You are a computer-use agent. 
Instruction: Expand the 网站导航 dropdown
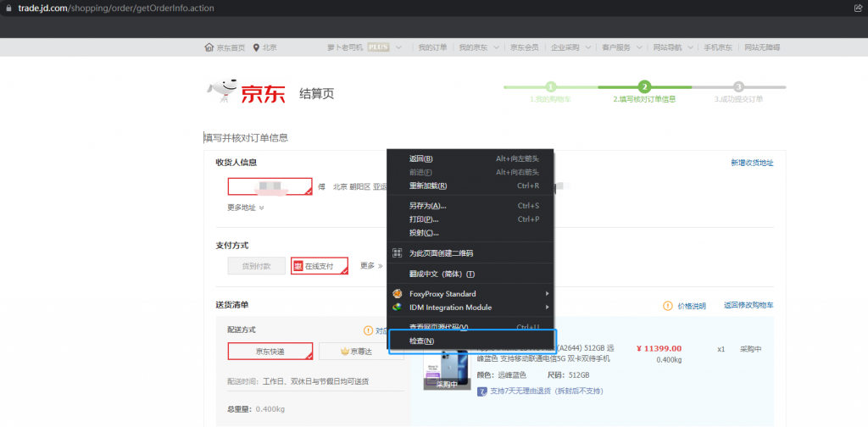click(690, 47)
